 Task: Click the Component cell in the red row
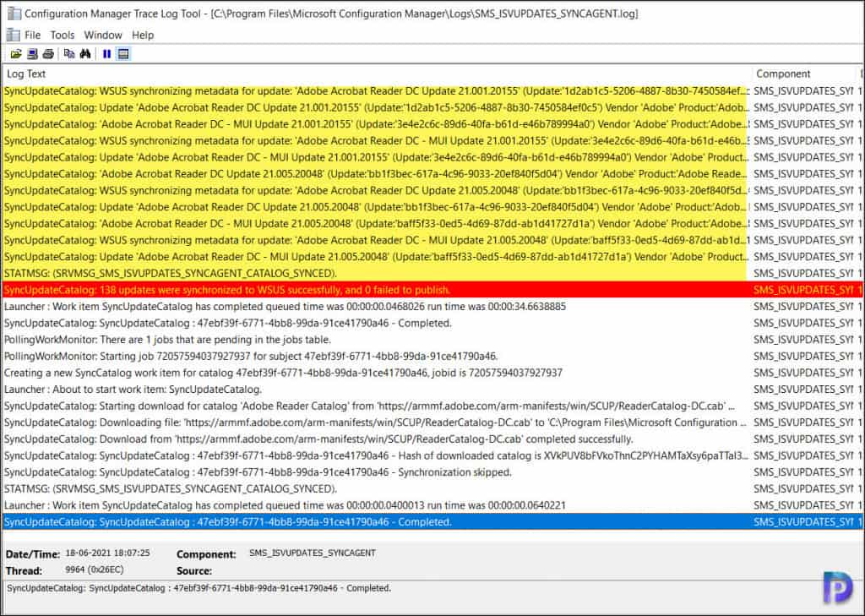coord(804,290)
